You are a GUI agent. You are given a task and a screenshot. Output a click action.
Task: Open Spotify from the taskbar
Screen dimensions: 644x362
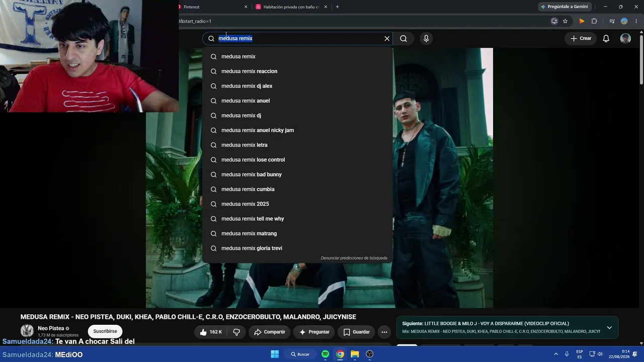pyautogui.click(x=325, y=354)
